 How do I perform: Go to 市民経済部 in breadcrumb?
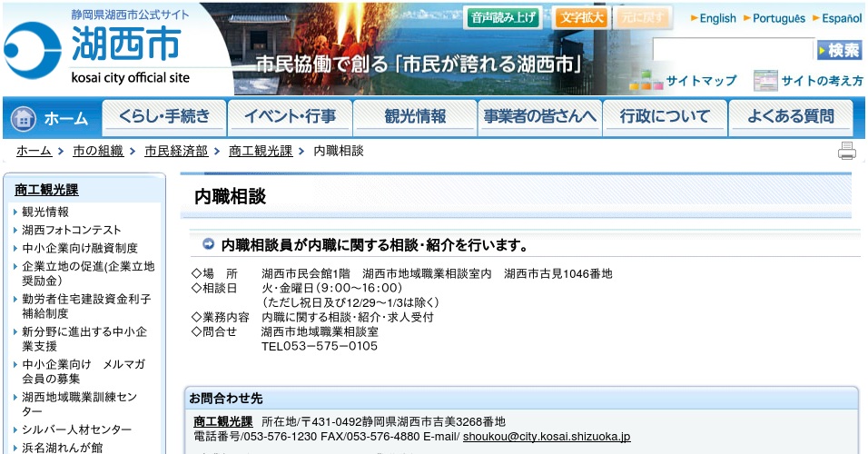[x=176, y=152]
